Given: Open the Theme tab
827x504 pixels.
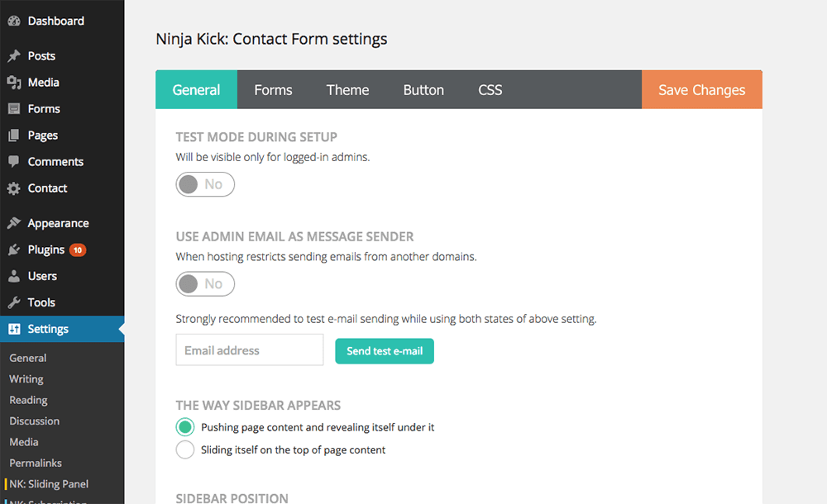Looking at the screenshot, I should (347, 89).
